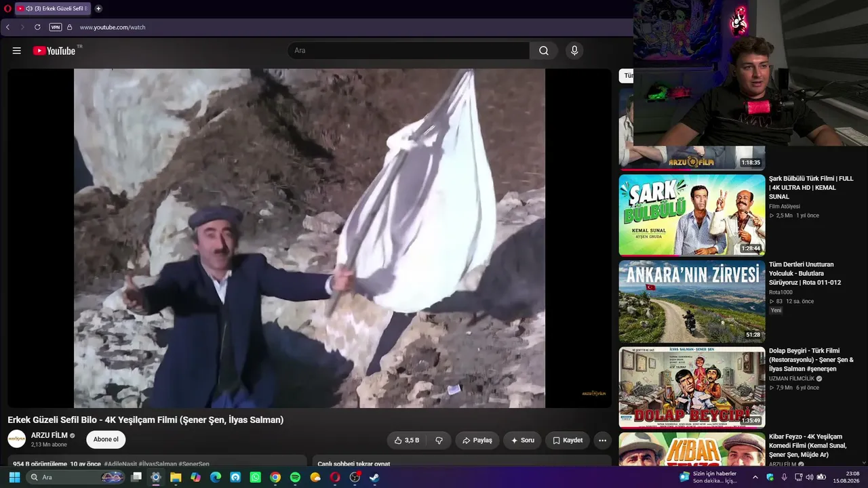868x488 pixels.
Task: Open the Opera main menu icon
Action: pyautogui.click(x=7, y=9)
